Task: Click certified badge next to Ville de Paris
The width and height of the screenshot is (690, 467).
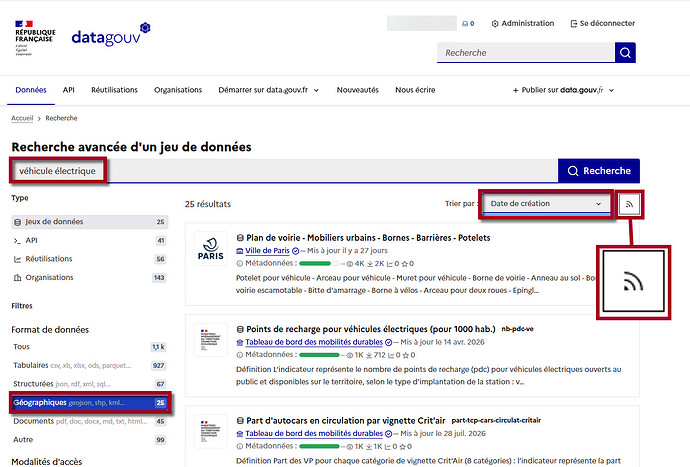Action: (x=296, y=251)
